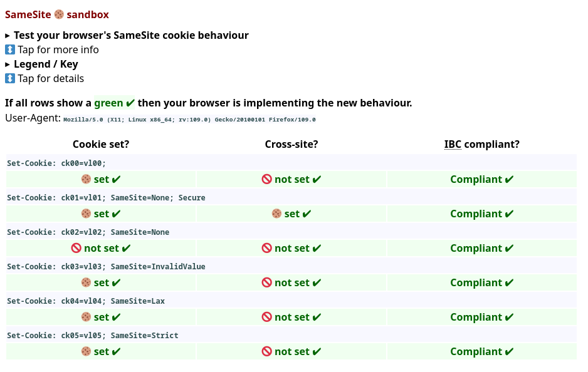Click the cookie icon in the ck01 cross-site 'set' cell
The height and width of the screenshot is (372, 588).
(276, 213)
